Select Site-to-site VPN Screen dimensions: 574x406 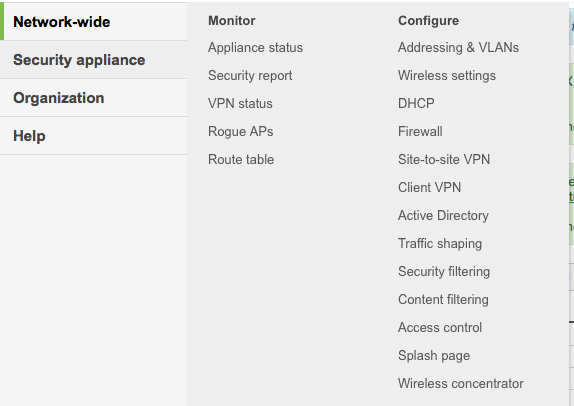click(x=444, y=159)
